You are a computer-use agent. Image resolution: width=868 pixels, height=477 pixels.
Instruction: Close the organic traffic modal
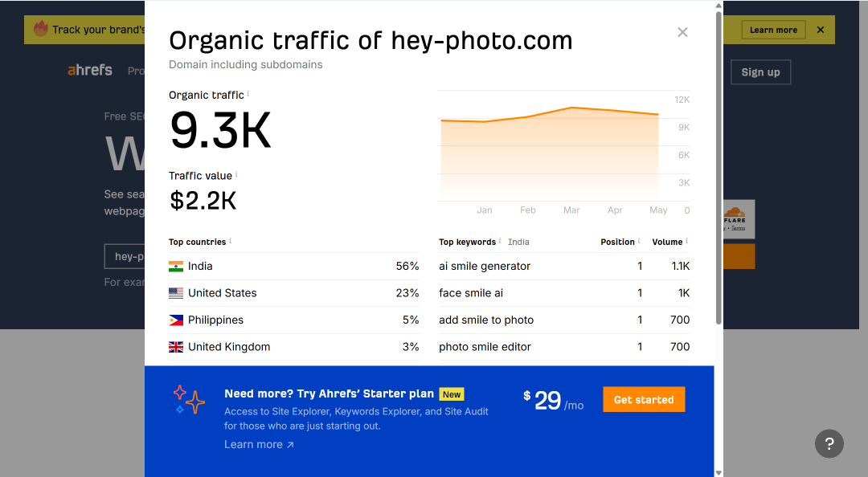(x=682, y=32)
